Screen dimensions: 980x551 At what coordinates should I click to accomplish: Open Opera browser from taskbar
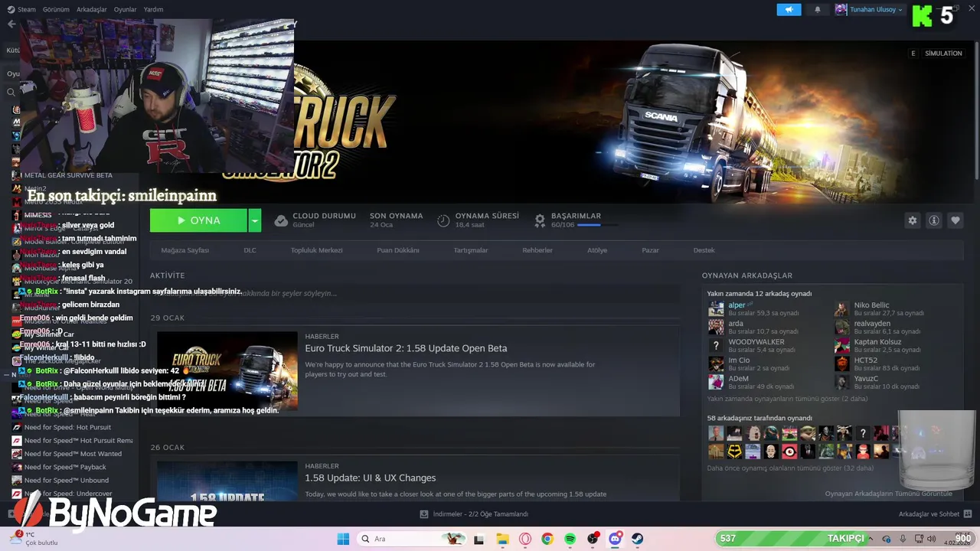[525, 539]
